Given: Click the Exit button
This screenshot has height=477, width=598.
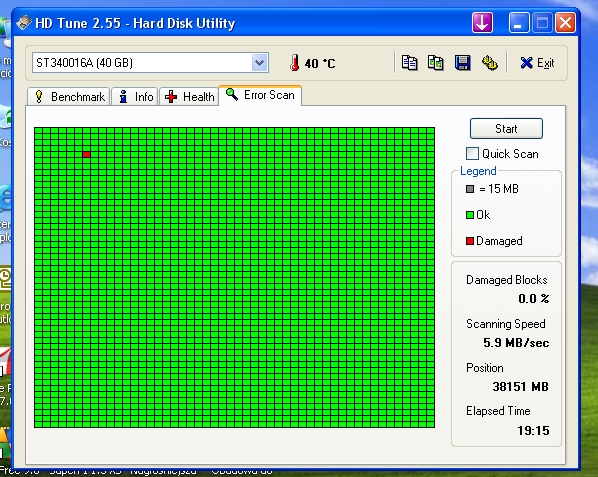Looking at the screenshot, I should click(x=537, y=63).
